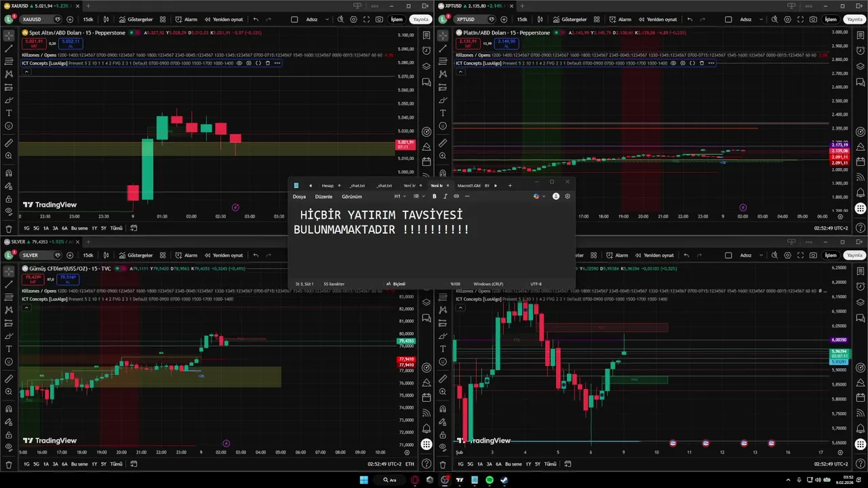Toggle ETH session in SILVER bottom bar
Image resolution: width=868 pixels, height=488 pixels.
coord(410,464)
